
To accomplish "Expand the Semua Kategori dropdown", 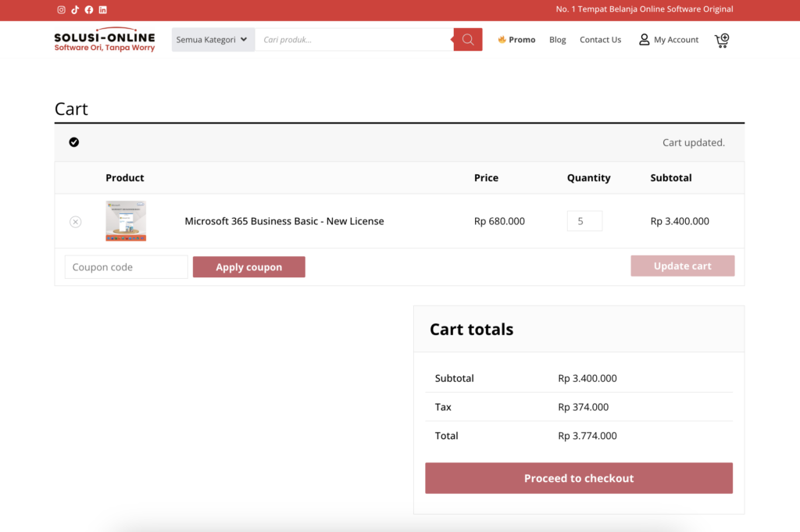I will tap(212, 39).
